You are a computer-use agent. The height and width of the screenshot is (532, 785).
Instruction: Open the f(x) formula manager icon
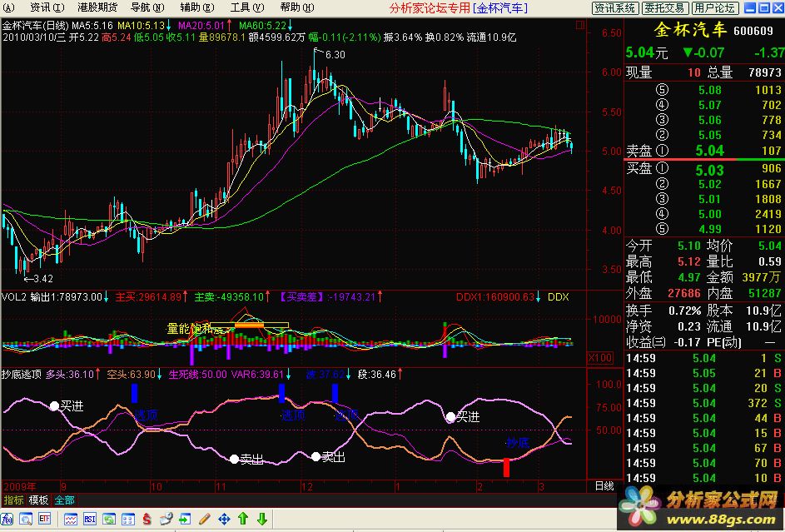pyautogui.click(x=7, y=519)
